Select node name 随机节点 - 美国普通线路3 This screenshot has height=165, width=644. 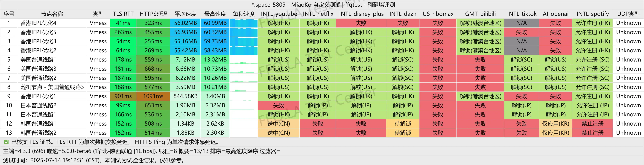pos(52,87)
